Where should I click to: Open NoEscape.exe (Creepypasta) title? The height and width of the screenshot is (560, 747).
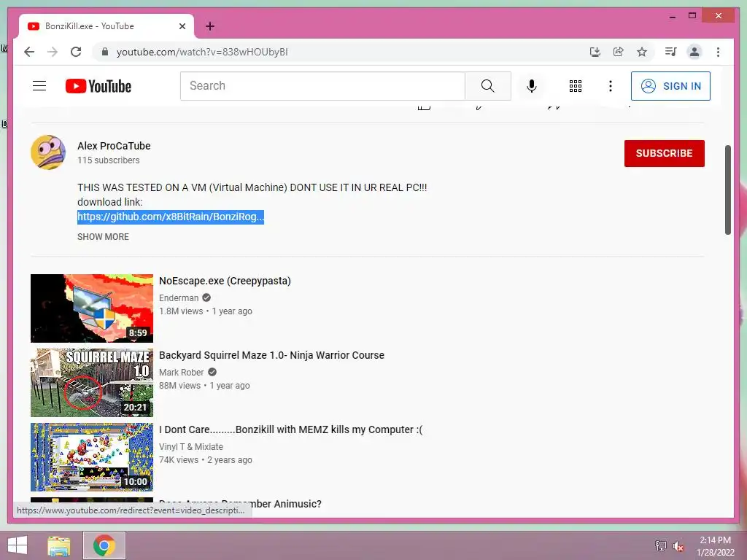click(225, 281)
